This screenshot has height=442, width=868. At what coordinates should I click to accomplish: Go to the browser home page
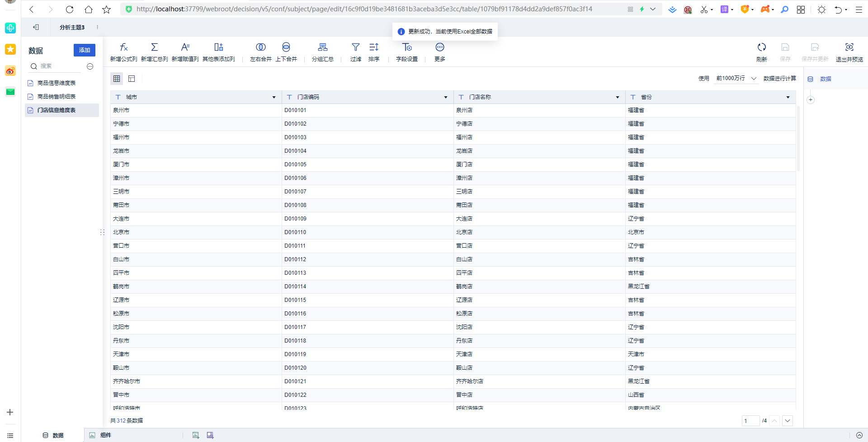[89, 9]
